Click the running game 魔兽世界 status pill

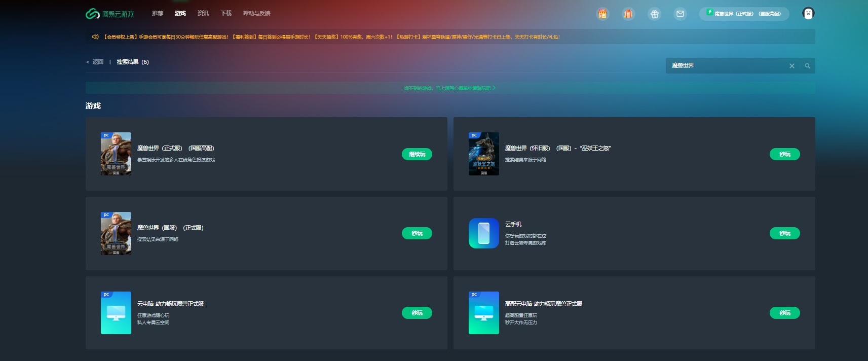(744, 14)
